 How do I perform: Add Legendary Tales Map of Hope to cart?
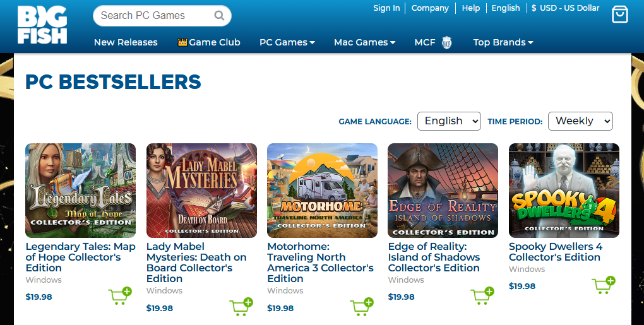click(x=120, y=296)
